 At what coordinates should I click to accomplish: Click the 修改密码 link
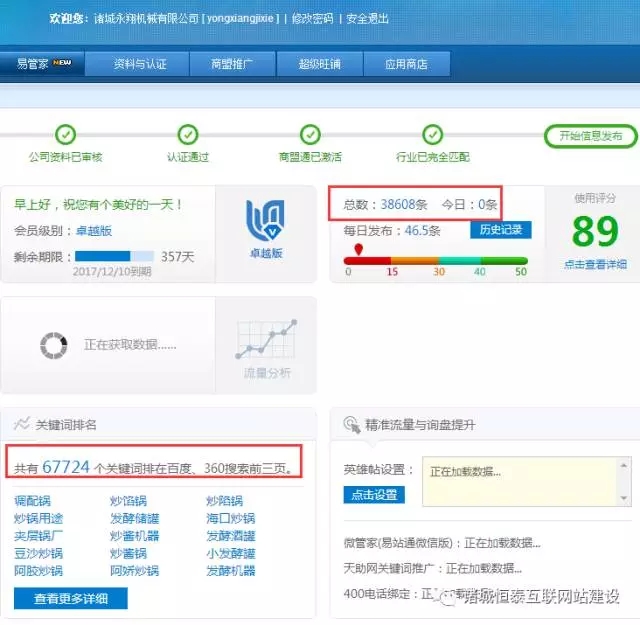coord(312,19)
